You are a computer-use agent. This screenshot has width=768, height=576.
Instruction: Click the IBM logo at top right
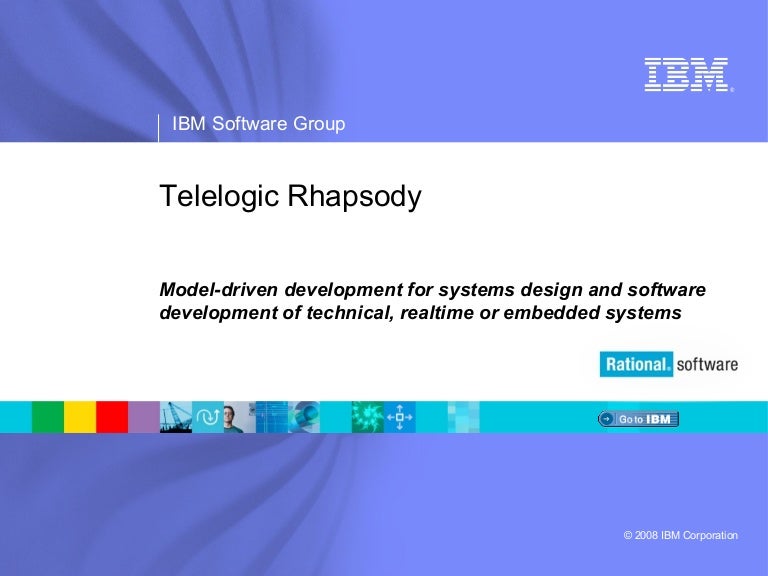(x=689, y=74)
